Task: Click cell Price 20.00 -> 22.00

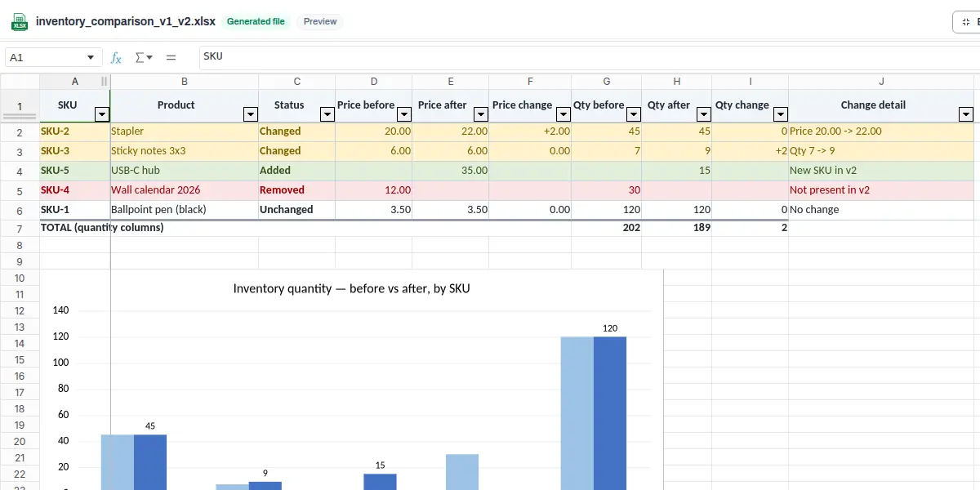Action: coord(882,131)
